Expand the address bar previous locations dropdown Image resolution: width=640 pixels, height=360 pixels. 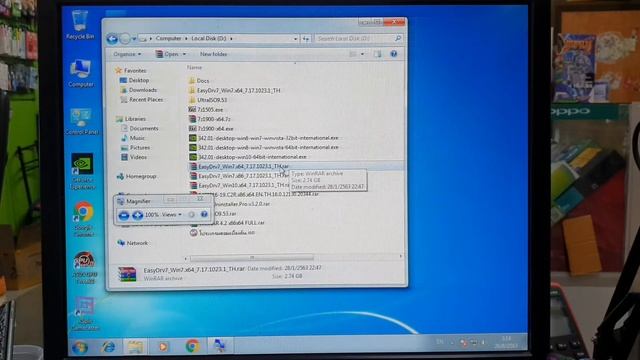tap(295, 39)
